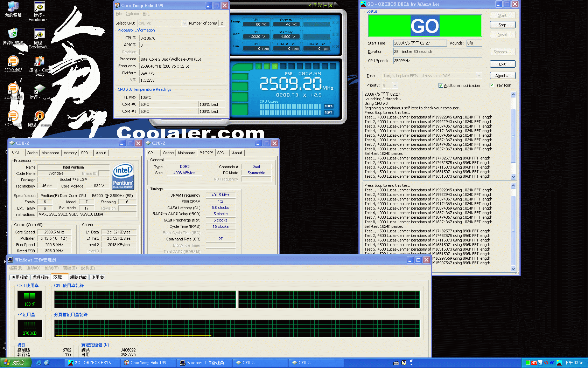Click the Start Time field in ORTHOS
This screenshot has height=368, width=588.
(x=420, y=43)
